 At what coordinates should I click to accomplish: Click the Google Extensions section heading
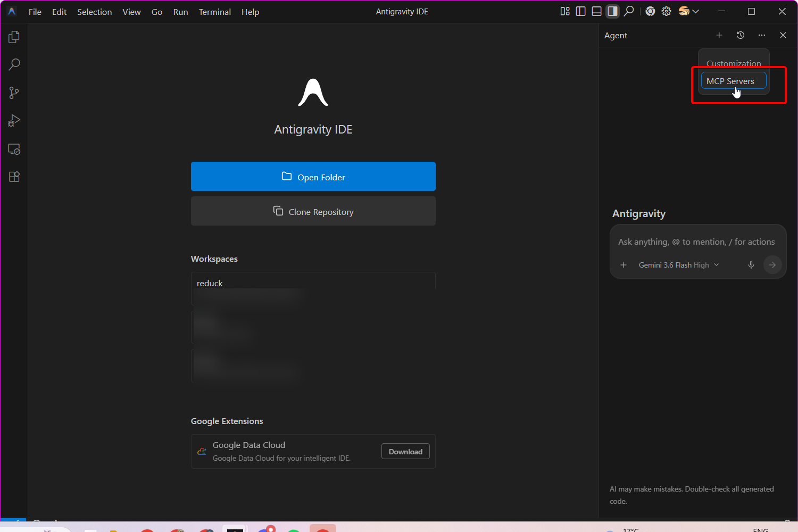pyautogui.click(x=227, y=421)
